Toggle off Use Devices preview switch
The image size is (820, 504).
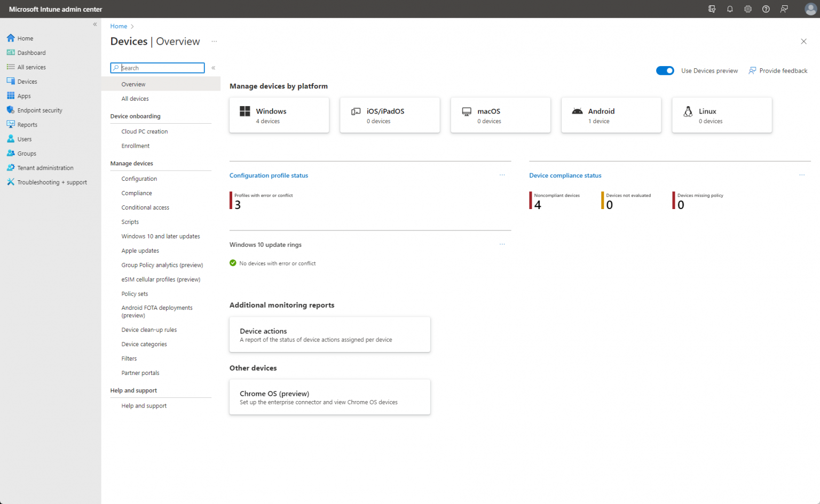click(x=665, y=70)
